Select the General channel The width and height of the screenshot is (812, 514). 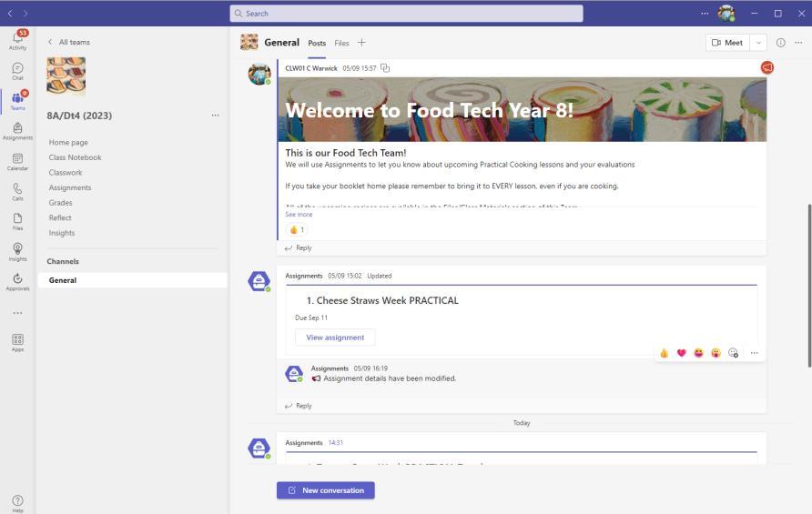133,280
